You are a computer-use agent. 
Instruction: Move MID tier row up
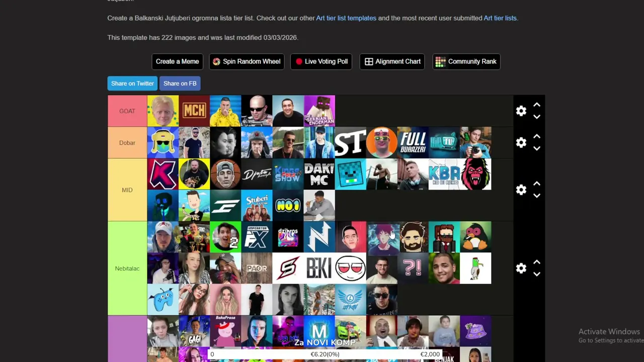537,184
